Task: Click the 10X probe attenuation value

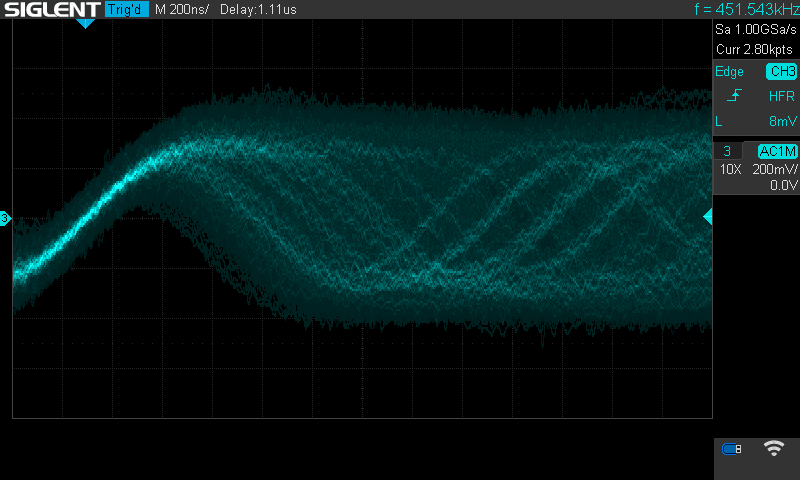Action: click(x=730, y=169)
